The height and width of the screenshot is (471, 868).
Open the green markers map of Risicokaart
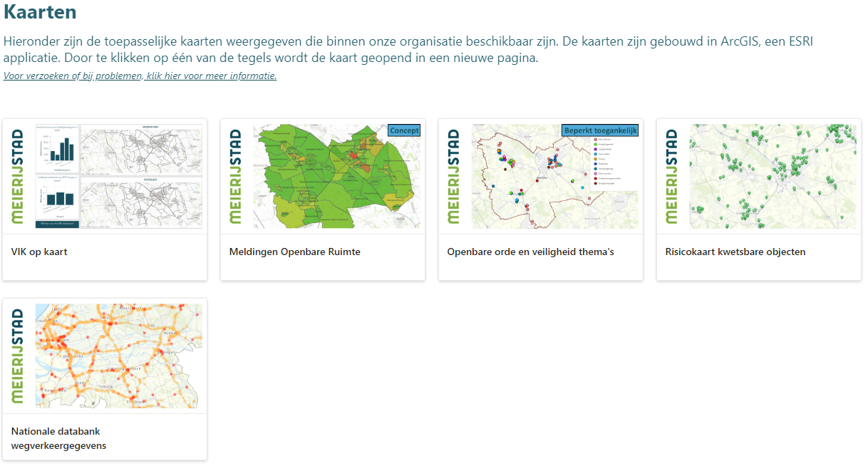click(772, 177)
